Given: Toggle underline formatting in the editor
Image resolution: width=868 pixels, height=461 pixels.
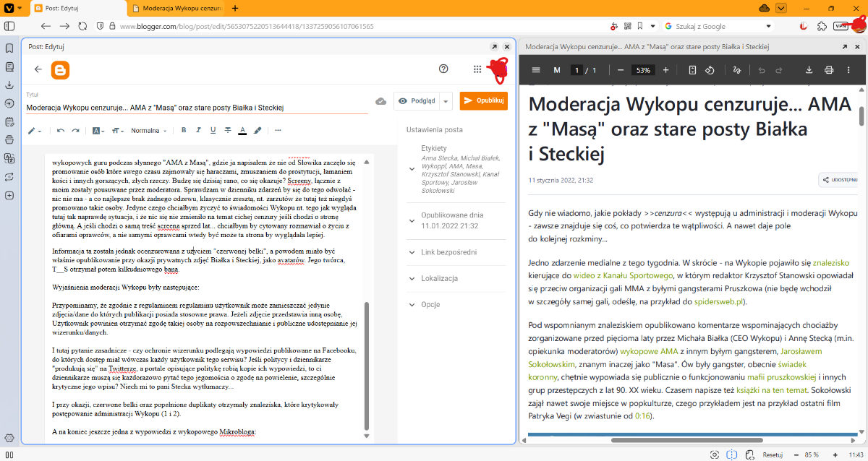Looking at the screenshot, I should [213, 131].
